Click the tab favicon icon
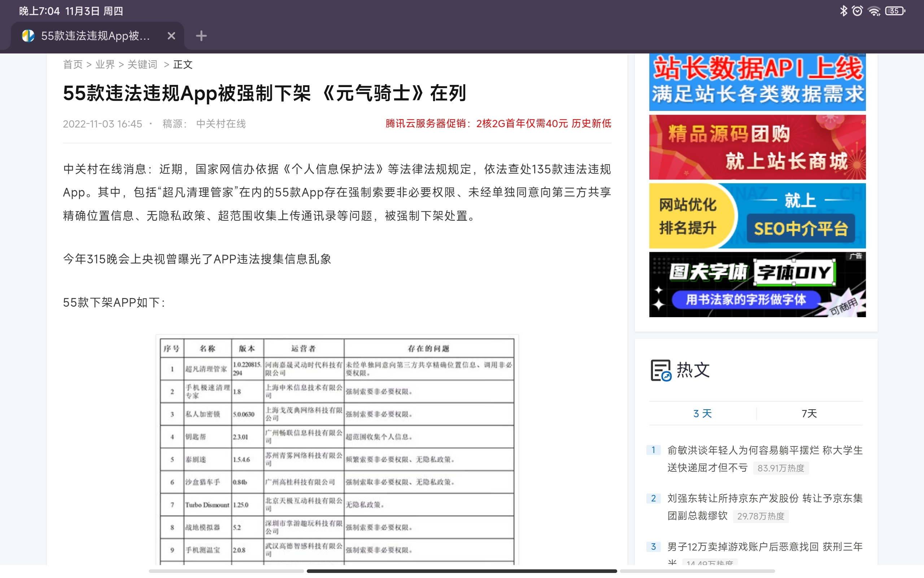Screen dimensions: 924x578 point(28,36)
